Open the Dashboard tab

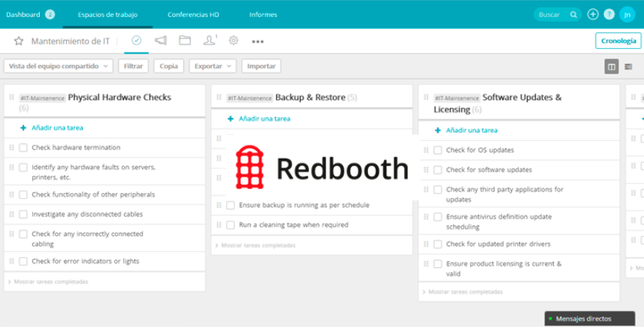(23, 15)
